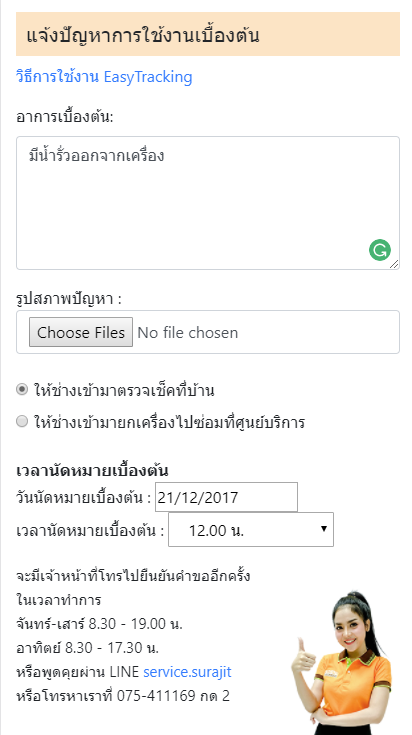Open the วิธีการใช้งาน EasyTracking link
This screenshot has width=412, height=735.
[104, 77]
